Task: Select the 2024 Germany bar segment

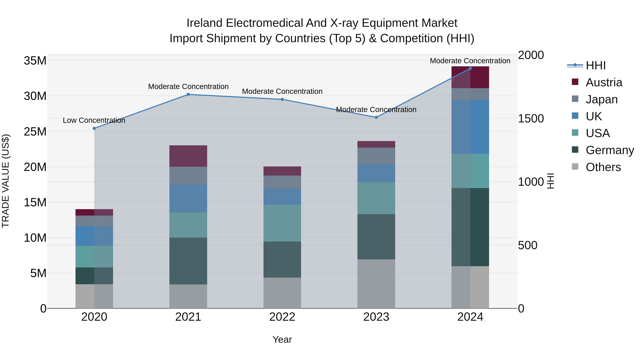Action: (x=470, y=227)
